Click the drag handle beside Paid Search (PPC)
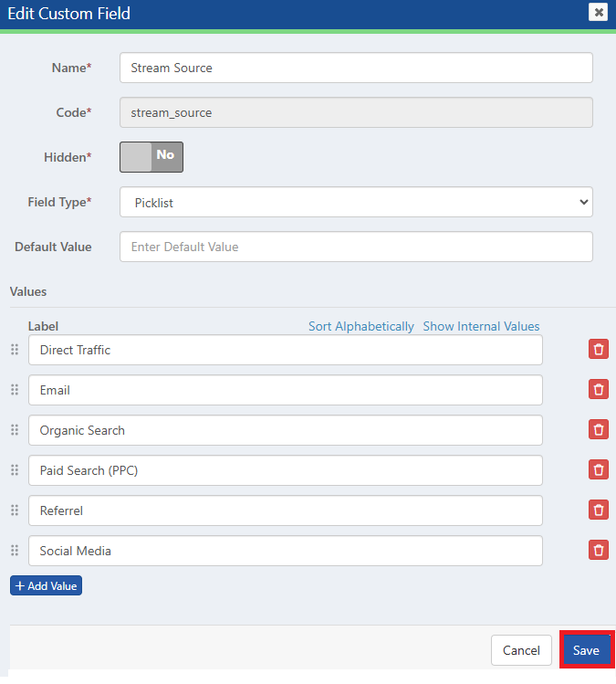Screen dimensions: 616x684 click(x=15, y=469)
